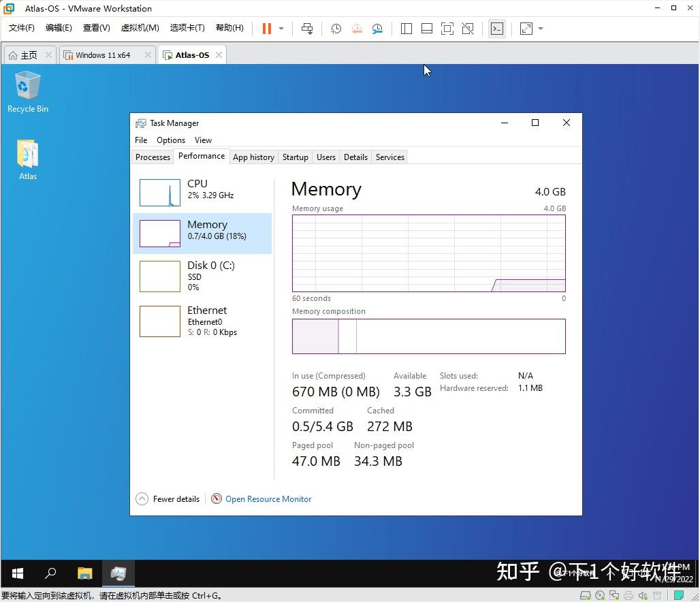Select the Recycle Bin desktop icon
Viewport: 700px width, 602px height.
[28, 93]
